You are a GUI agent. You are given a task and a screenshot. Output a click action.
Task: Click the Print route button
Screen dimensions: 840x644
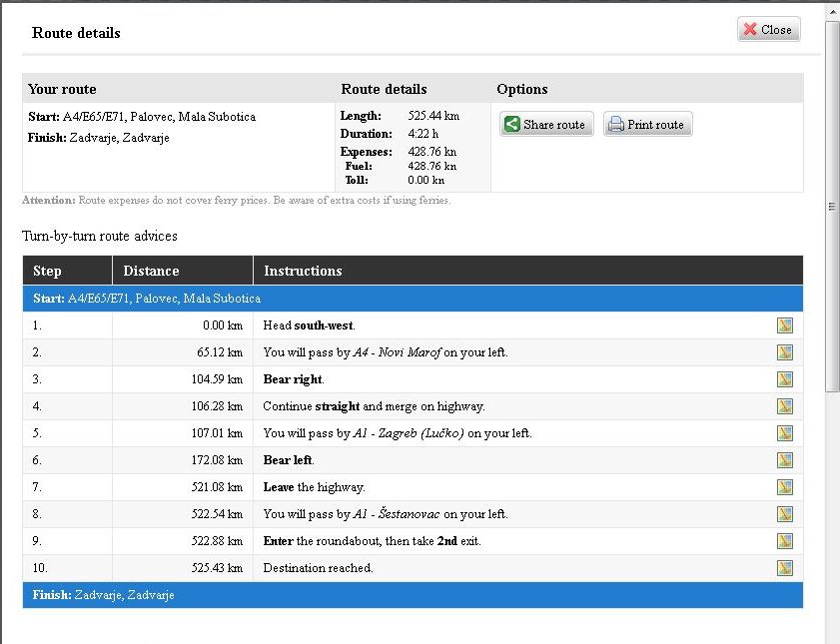[x=647, y=125]
